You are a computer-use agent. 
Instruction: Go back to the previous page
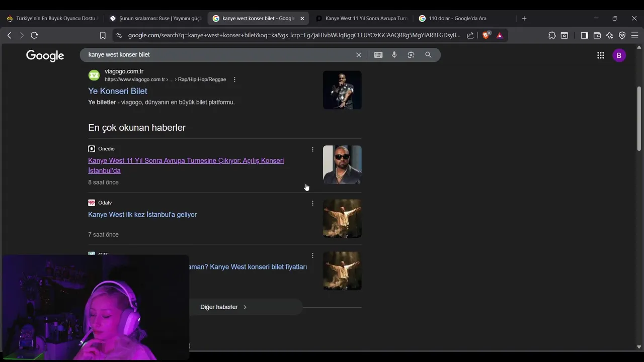tap(9, 35)
